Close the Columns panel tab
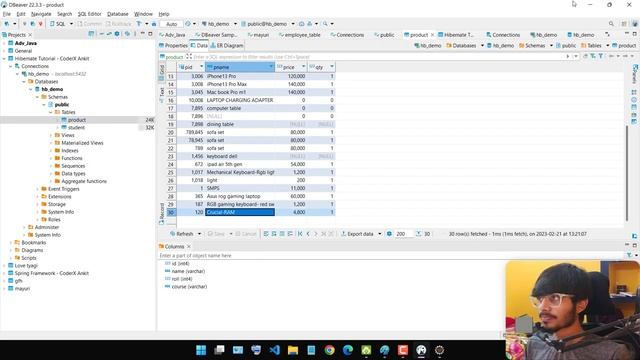This screenshot has height=360, width=640. point(189,247)
